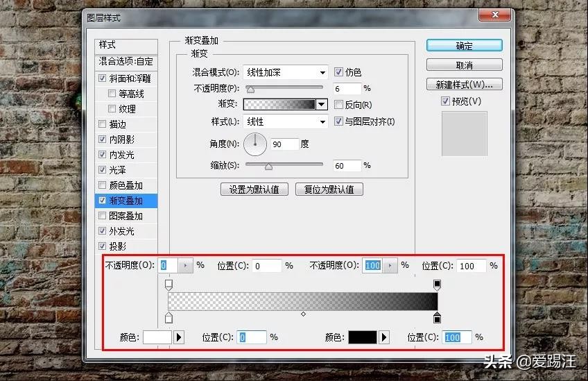Viewport: 588px width, 381px height.
Task: Select the 样式 header in the left list
Action: [126, 45]
